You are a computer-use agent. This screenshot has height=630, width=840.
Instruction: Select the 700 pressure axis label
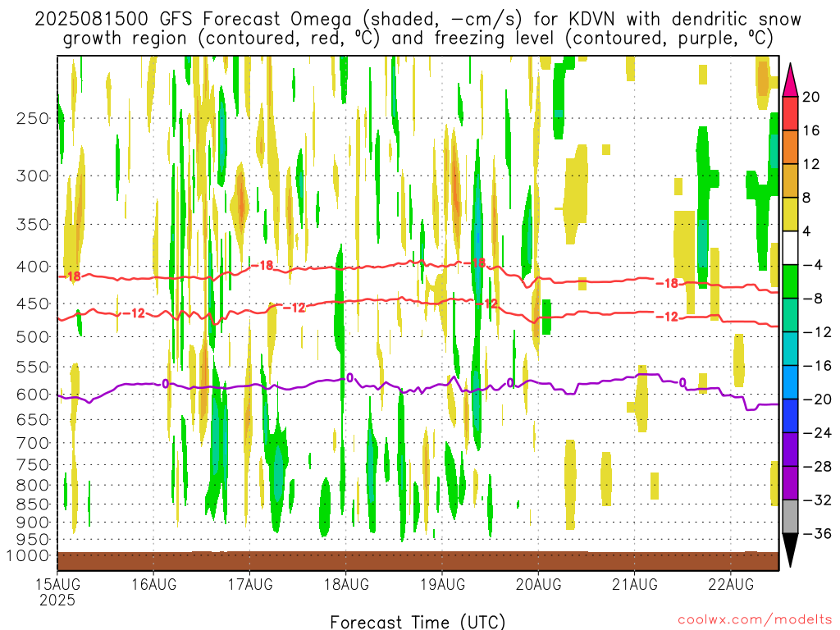tap(33, 443)
